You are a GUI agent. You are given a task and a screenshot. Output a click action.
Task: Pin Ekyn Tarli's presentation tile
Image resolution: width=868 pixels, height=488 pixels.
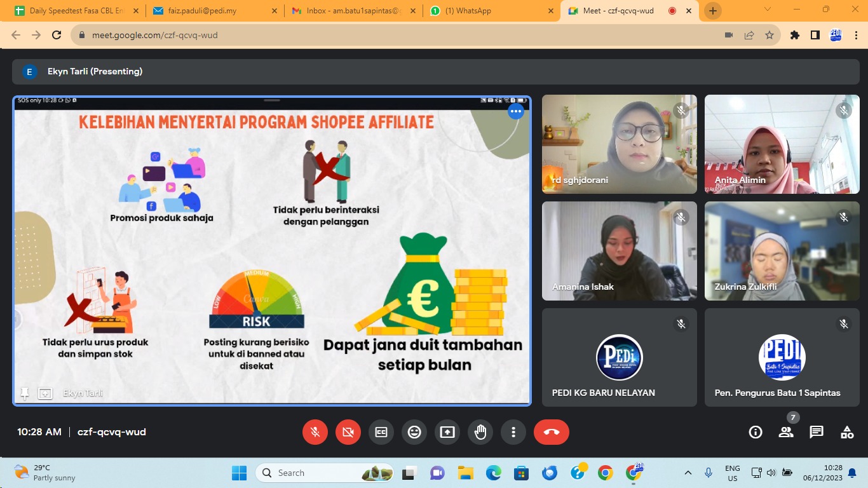point(25,393)
